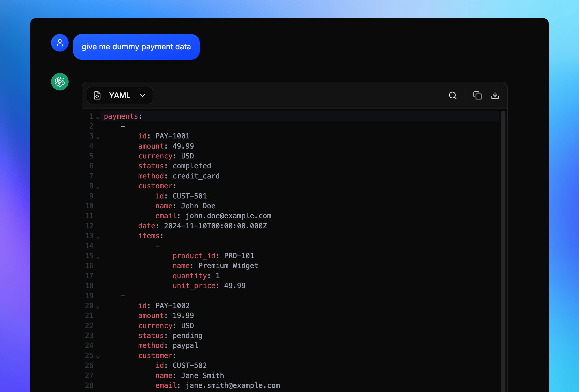Screen dimensions: 579x392
Task: Click the 'Premium Widget' name value
Action: (228, 266)
